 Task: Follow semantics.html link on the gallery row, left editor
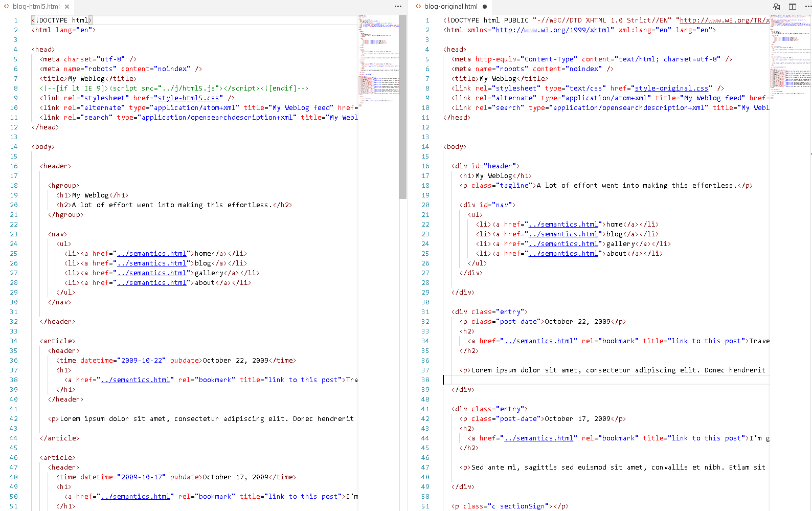(151, 273)
